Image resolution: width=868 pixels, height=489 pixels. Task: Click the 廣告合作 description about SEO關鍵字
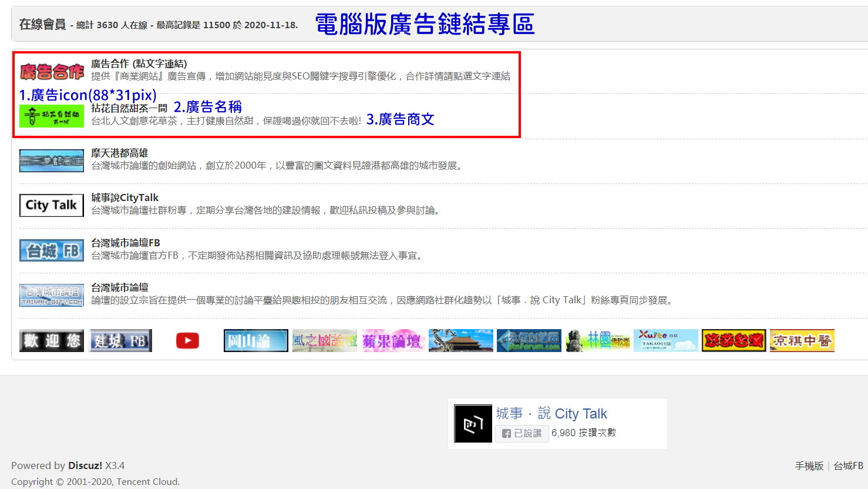301,76
